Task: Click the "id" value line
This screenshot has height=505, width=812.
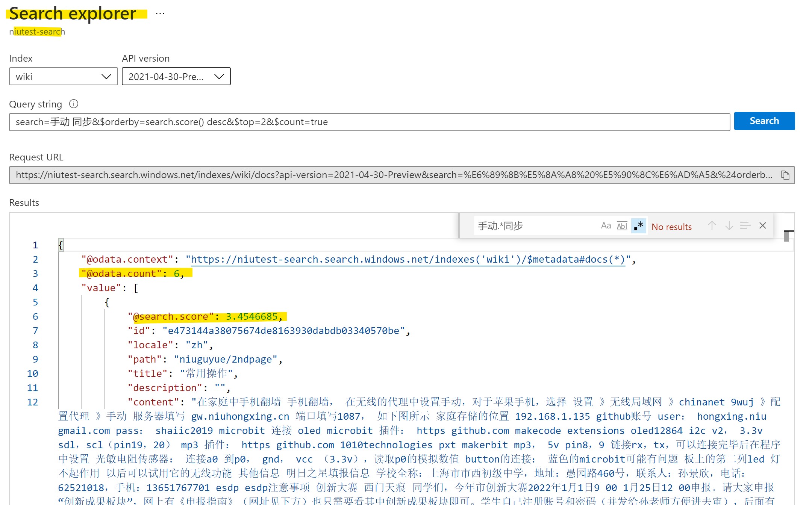Action: pyautogui.click(x=269, y=331)
